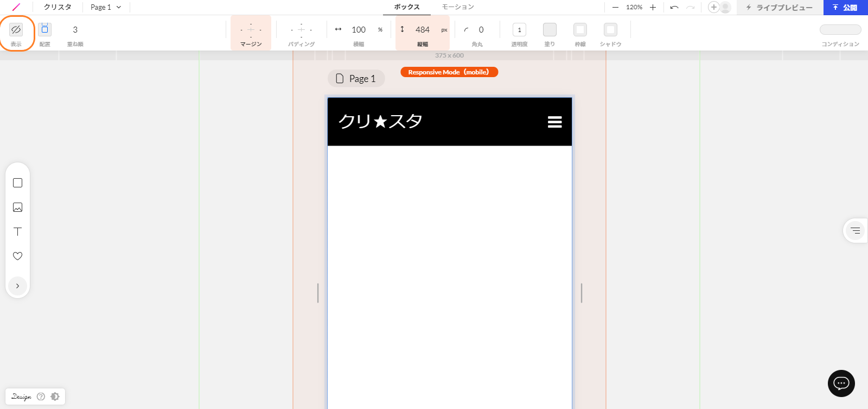The height and width of the screenshot is (409, 868).
Task: Select the クリ★スタ logo text
Action: click(x=380, y=121)
